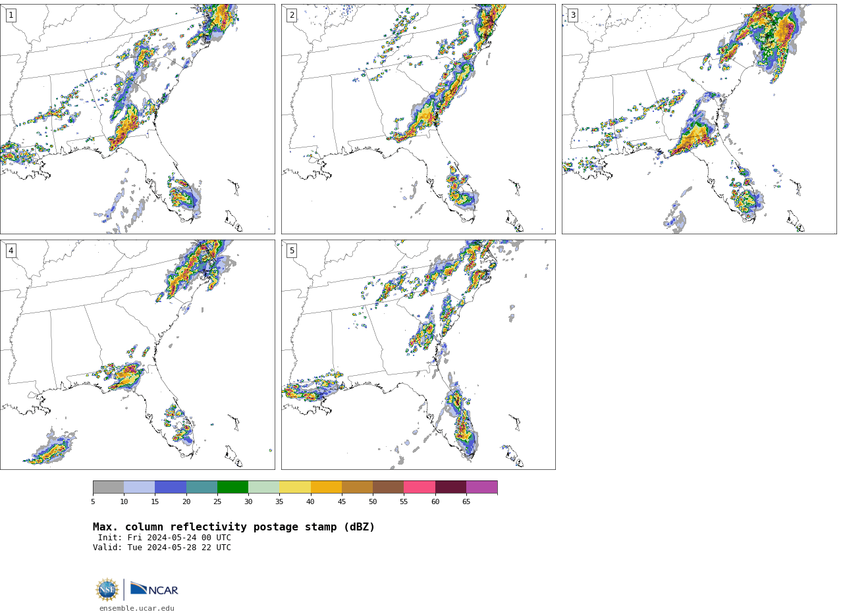Select the maroon 60-65 dBZ swatch

click(x=450, y=487)
